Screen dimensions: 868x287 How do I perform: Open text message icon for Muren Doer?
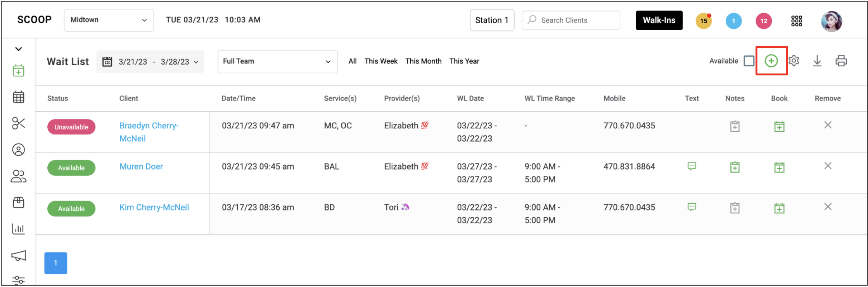tap(692, 166)
